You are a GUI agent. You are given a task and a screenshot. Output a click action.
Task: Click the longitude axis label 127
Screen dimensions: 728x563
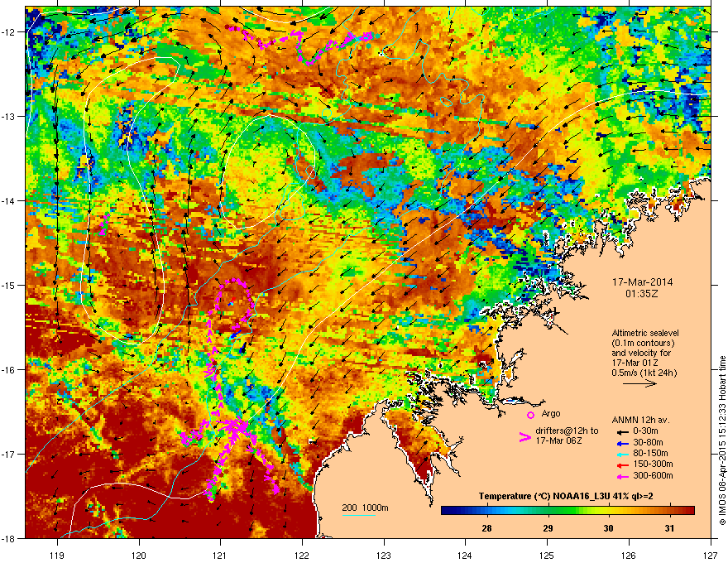point(711,555)
